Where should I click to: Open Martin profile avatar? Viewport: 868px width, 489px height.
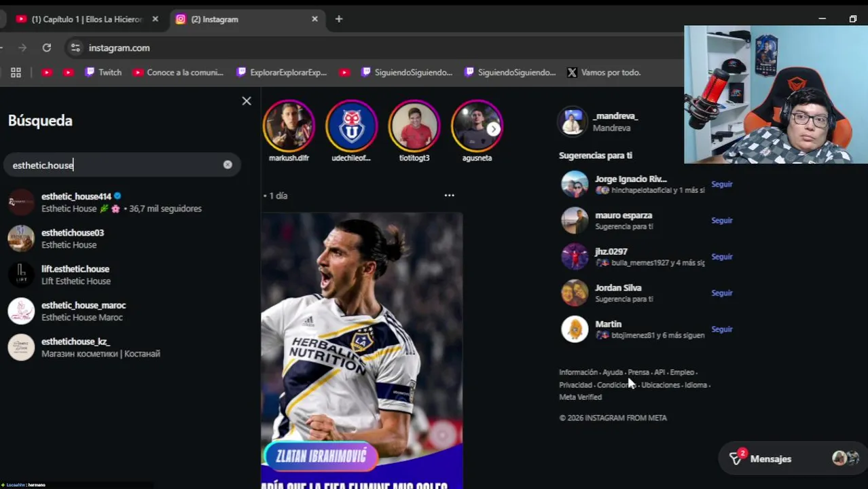click(x=575, y=329)
